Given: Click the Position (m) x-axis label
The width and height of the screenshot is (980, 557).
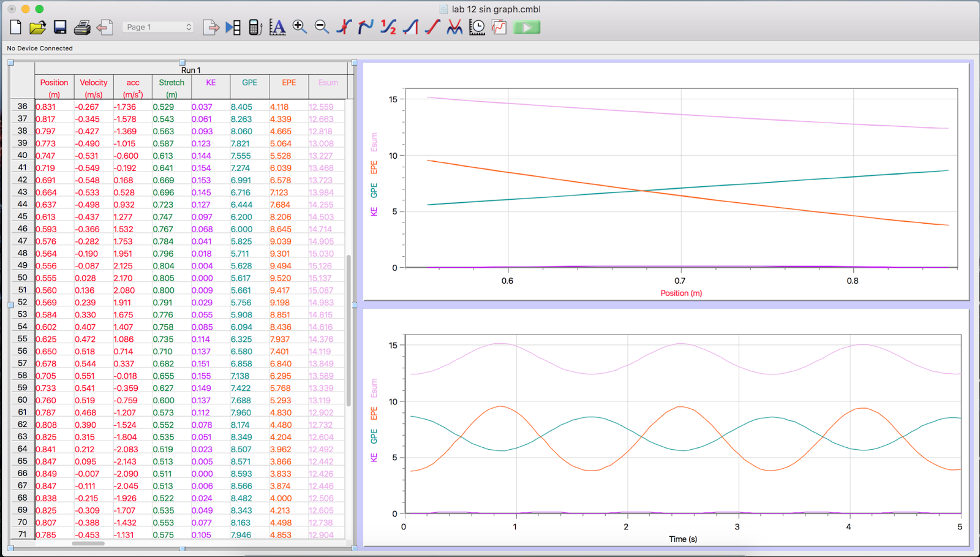Looking at the screenshot, I should pyautogui.click(x=680, y=293).
